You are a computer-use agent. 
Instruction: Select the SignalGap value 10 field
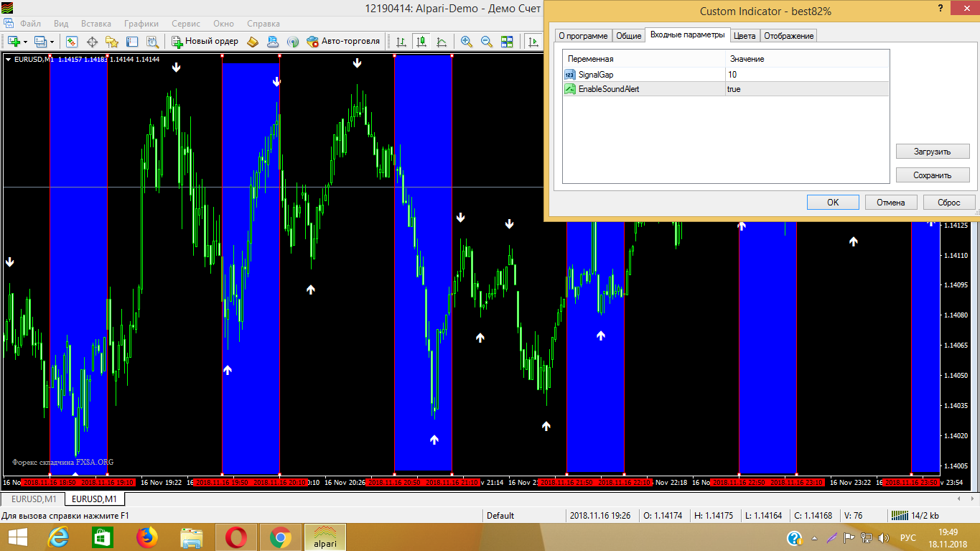(x=808, y=74)
